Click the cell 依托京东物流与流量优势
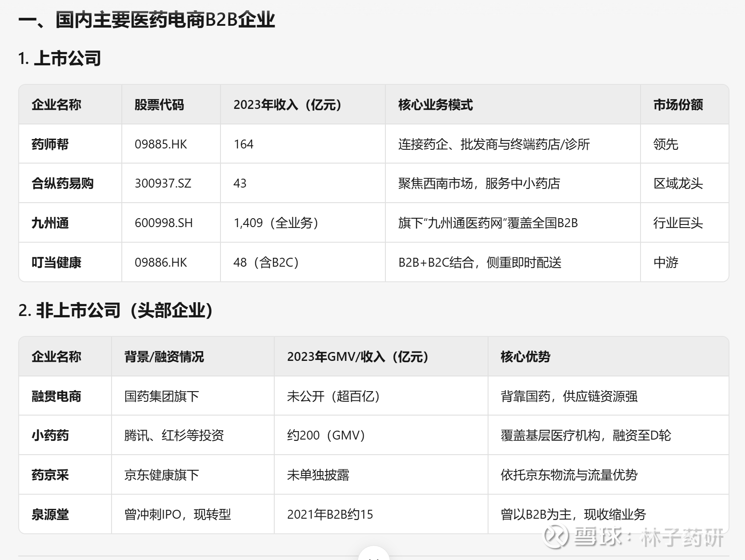The width and height of the screenshot is (745, 560). [569, 475]
